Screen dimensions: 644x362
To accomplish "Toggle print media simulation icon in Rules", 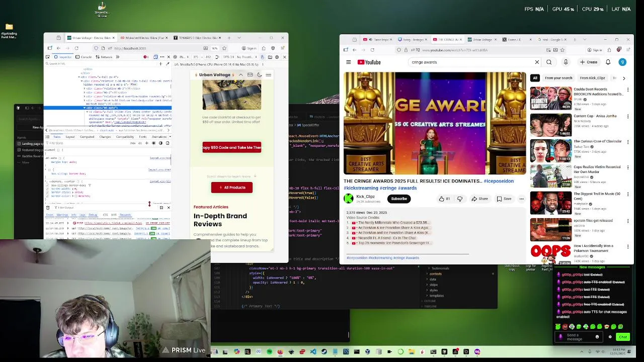I will [168, 143].
